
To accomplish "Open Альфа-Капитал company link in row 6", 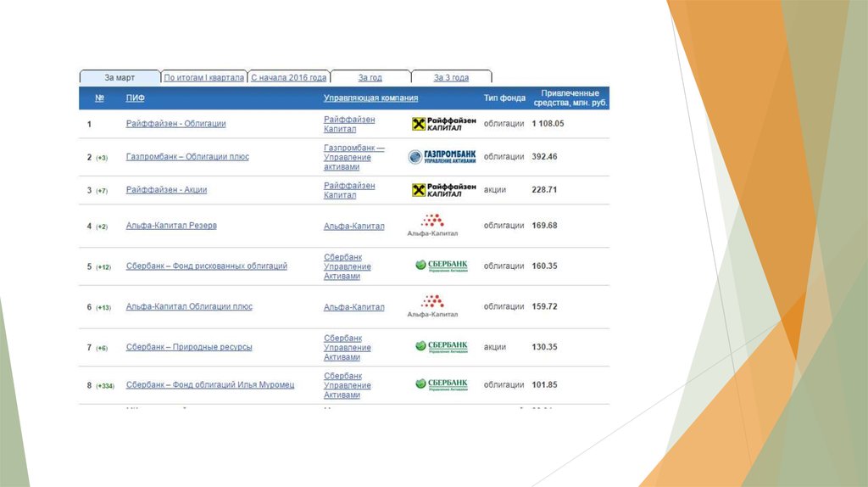I will pos(353,307).
